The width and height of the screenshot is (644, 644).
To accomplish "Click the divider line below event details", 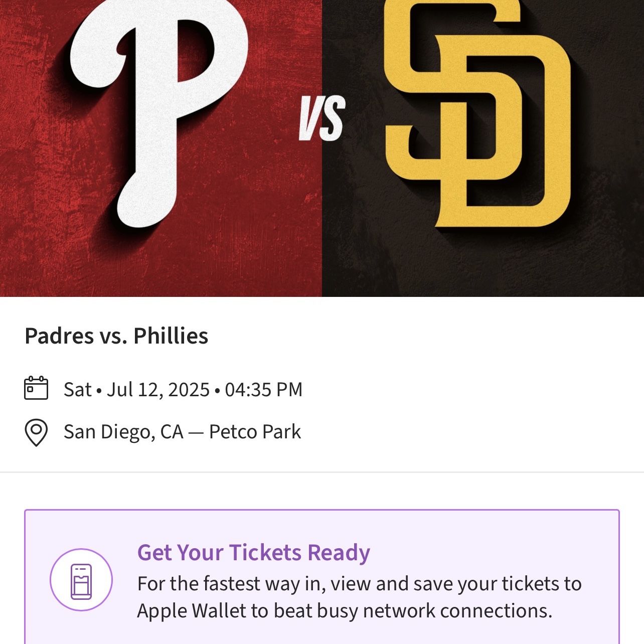I will click(322, 472).
